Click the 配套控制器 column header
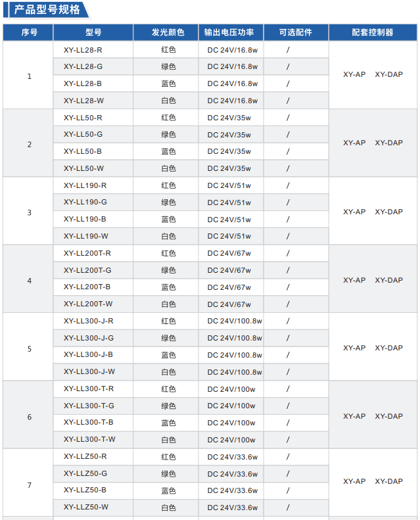This screenshot has height=520, width=420. click(x=373, y=32)
